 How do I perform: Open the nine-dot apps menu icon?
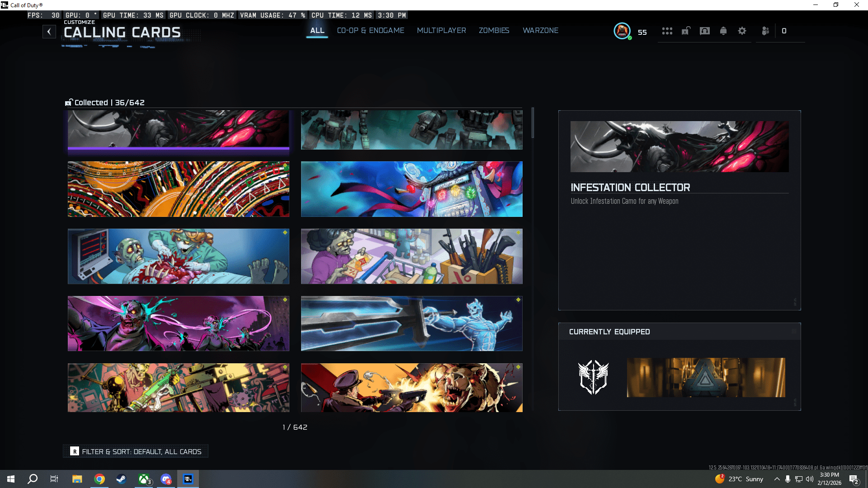[x=667, y=31]
